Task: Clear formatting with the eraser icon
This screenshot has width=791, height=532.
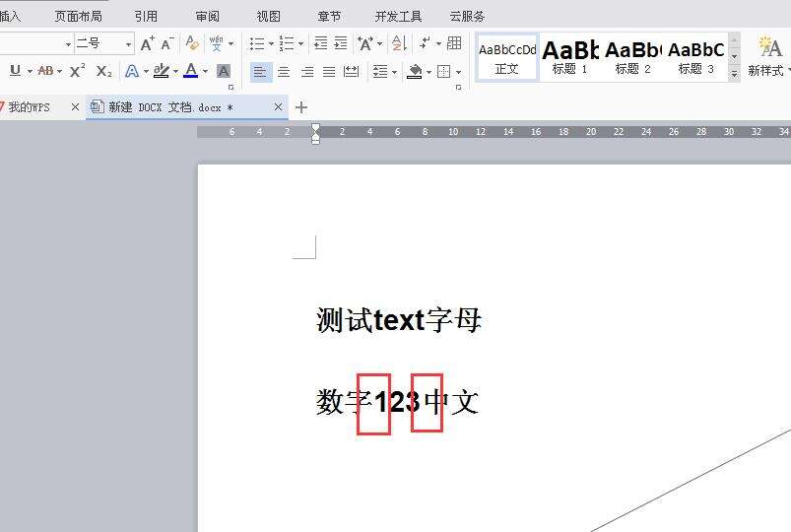Action: tap(192, 43)
